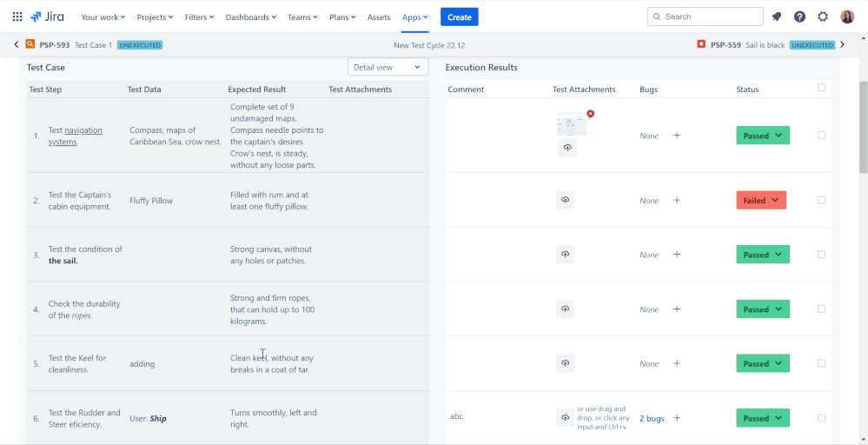This screenshot has width=868, height=445.
Task: Change Passed status of ropes durability step
Action: [763, 309]
